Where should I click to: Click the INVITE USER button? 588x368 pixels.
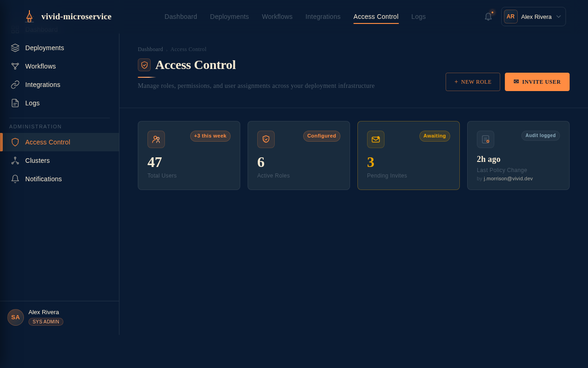537,82
